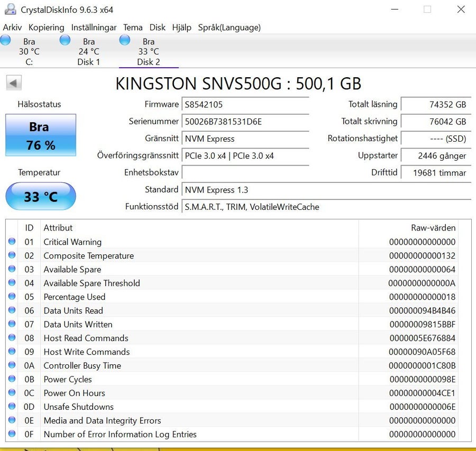Click the status dot for Composite Temperature
Viewport: 476px width, 451px height.
12,255
